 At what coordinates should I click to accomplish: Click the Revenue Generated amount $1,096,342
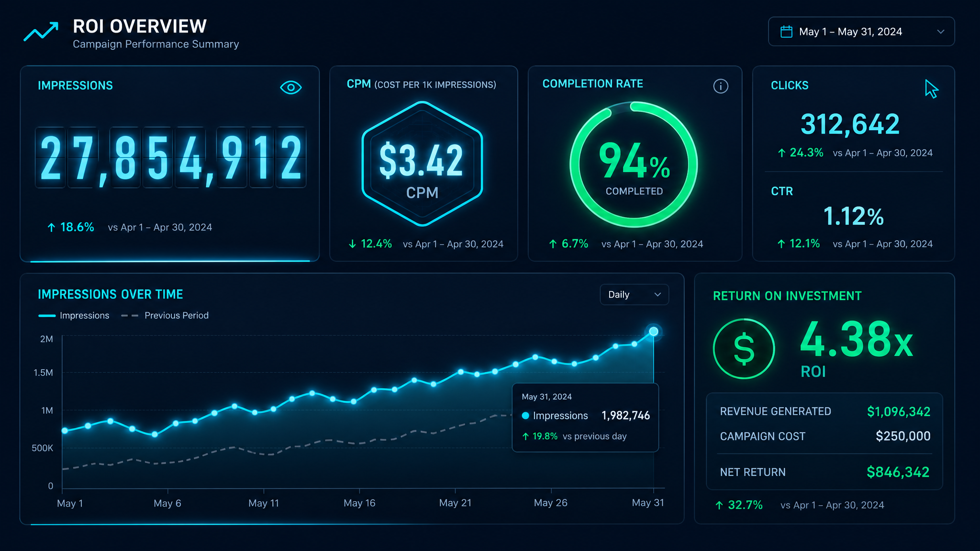tap(899, 411)
